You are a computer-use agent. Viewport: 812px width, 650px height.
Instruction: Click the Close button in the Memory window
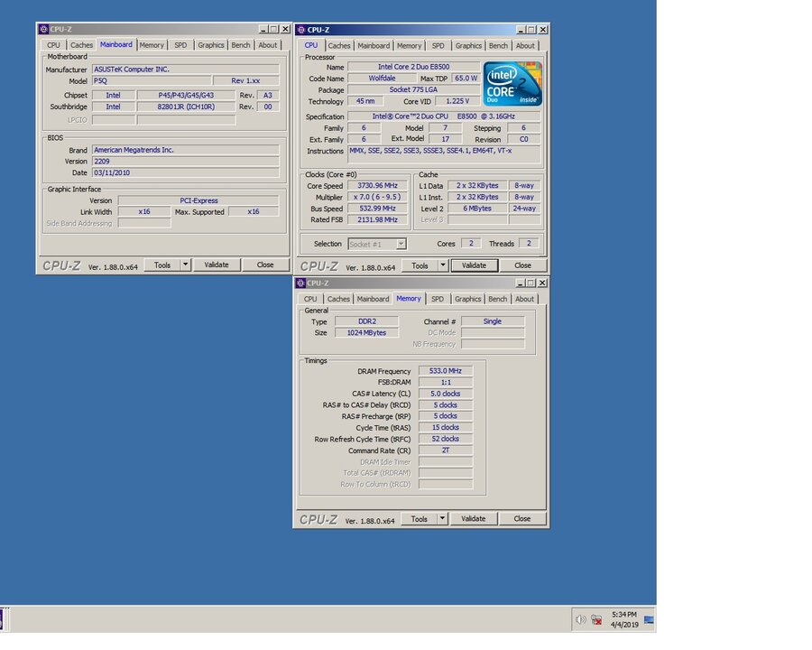pos(522,518)
